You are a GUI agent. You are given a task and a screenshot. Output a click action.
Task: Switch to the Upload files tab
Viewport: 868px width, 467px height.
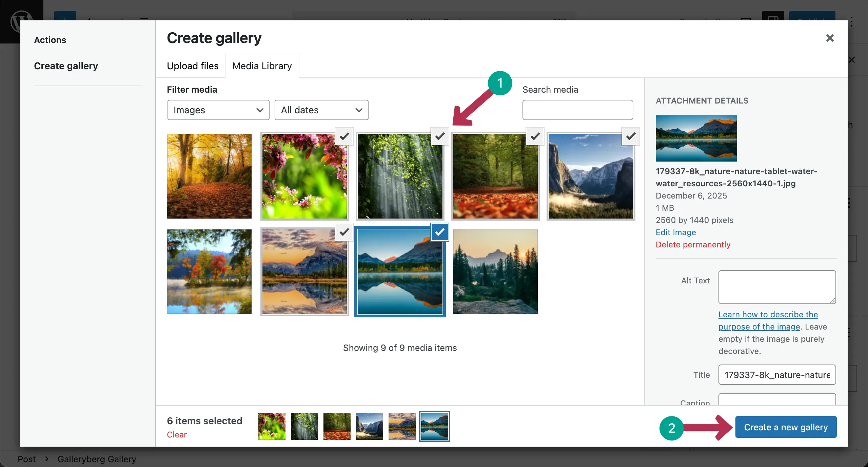pos(192,66)
